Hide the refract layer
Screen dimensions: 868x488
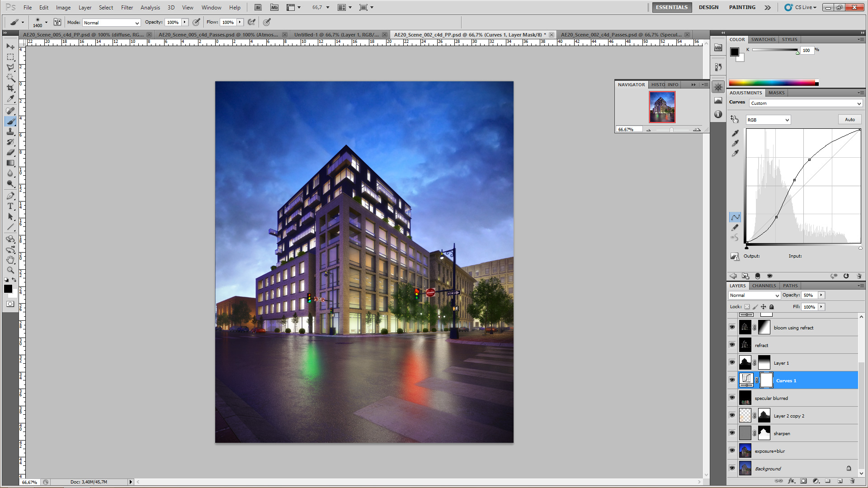[732, 345]
